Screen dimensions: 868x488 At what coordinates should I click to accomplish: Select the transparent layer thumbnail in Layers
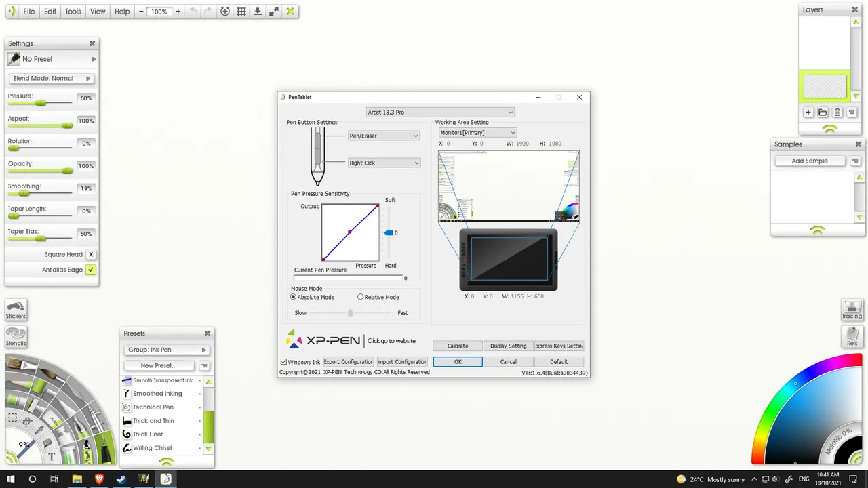(x=825, y=86)
